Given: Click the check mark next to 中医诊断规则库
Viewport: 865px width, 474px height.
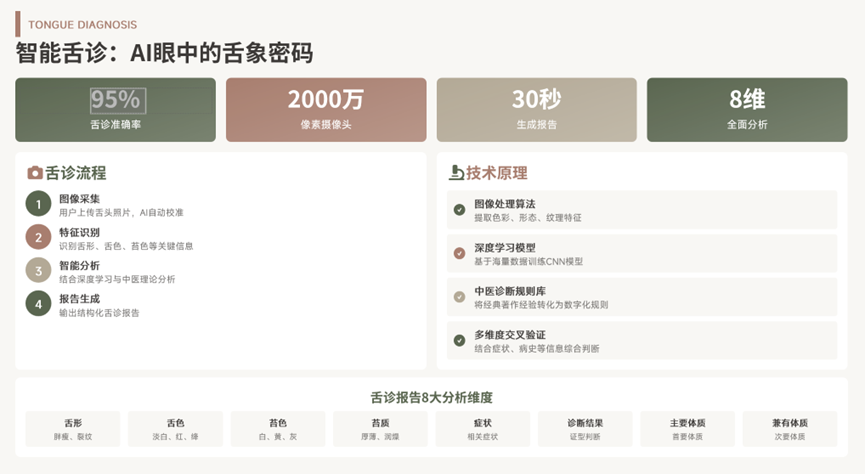Looking at the screenshot, I should pos(459,297).
